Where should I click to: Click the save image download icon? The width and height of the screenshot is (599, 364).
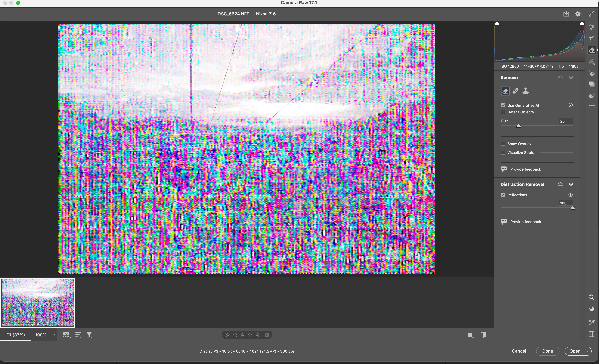pos(566,14)
